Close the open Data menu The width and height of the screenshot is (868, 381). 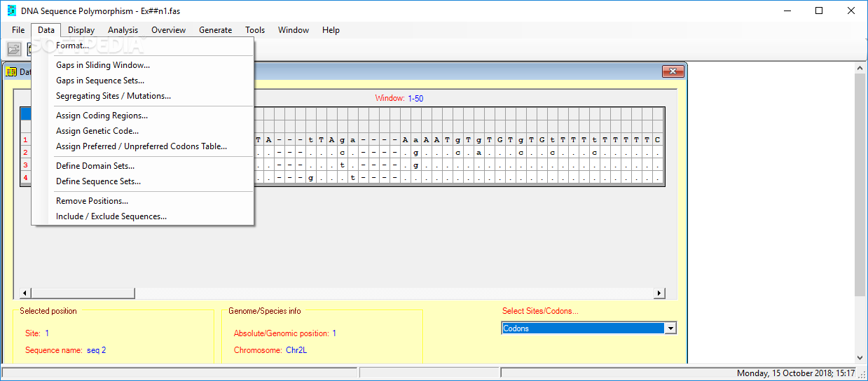(46, 30)
